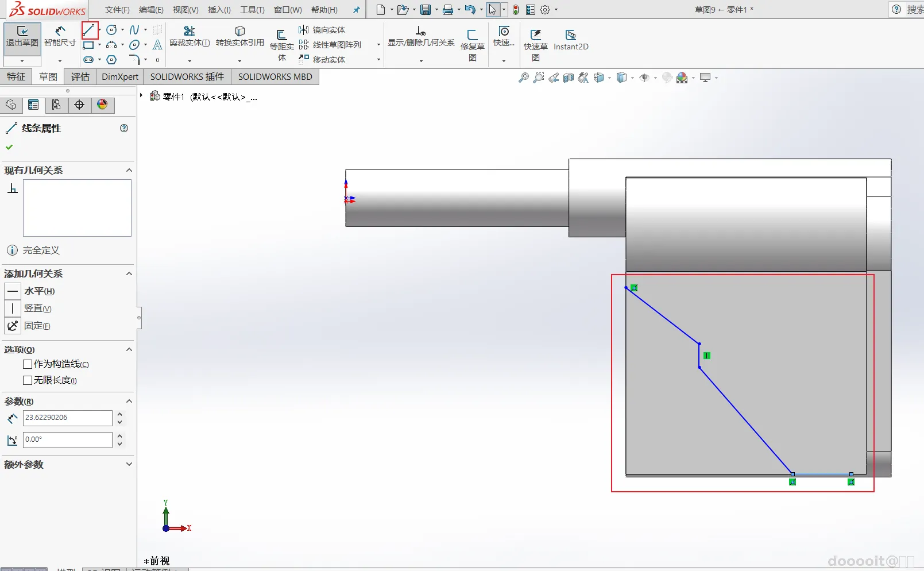Open the Instant2D tool
924x571 pixels.
coord(570,40)
